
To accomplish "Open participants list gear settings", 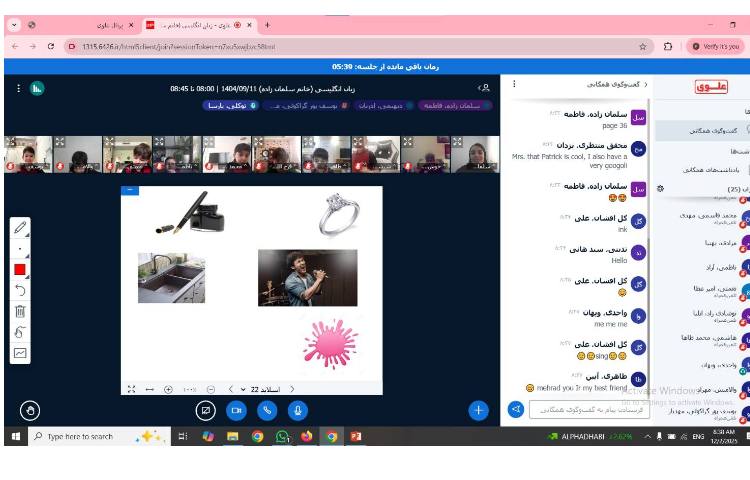I will [661, 188].
